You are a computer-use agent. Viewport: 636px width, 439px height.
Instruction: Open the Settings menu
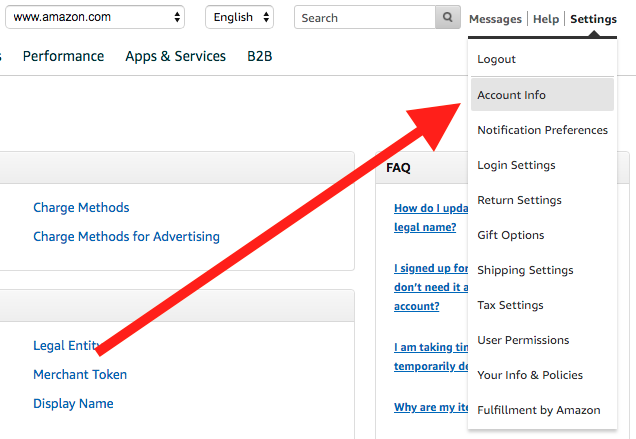[593, 19]
